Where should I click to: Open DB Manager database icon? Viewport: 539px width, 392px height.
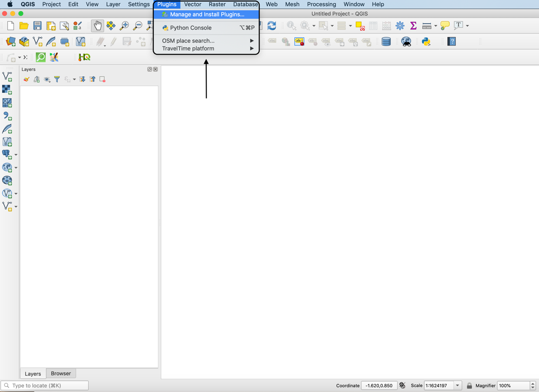[386, 42]
